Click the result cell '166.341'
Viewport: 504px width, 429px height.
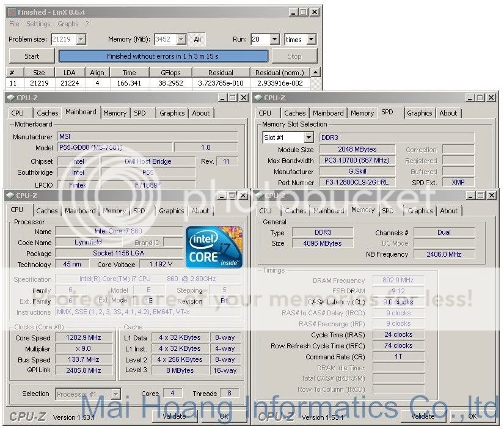[x=130, y=83]
